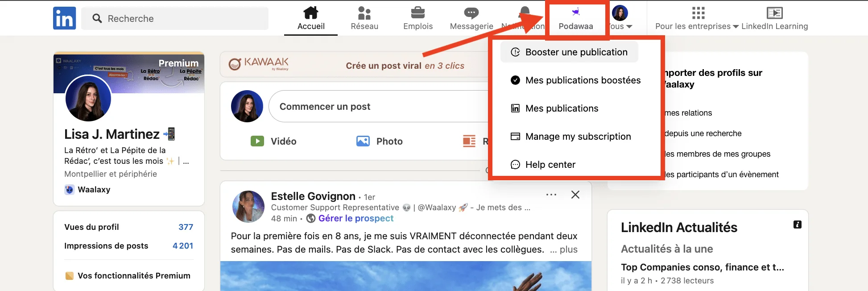Go to Accueil home icon
This screenshot has width=868, height=291.
coord(311,12)
